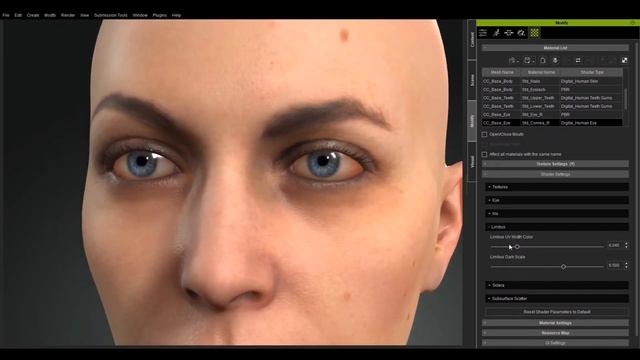Click the Limbus Dark Scale value field
The height and width of the screenshot is (360, 640).
click(x=615, y=266)
